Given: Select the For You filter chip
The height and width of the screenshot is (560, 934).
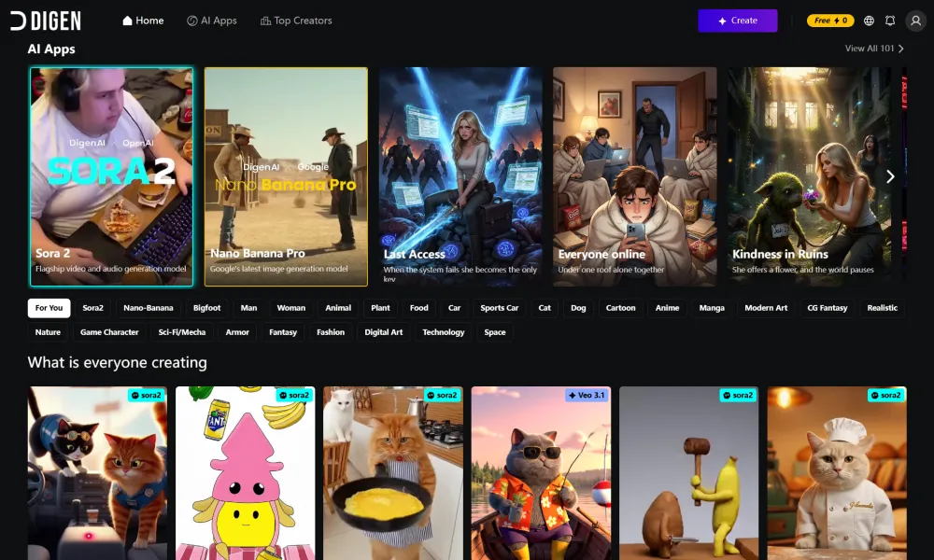Looking at the screenshot, I should point(49,308).
